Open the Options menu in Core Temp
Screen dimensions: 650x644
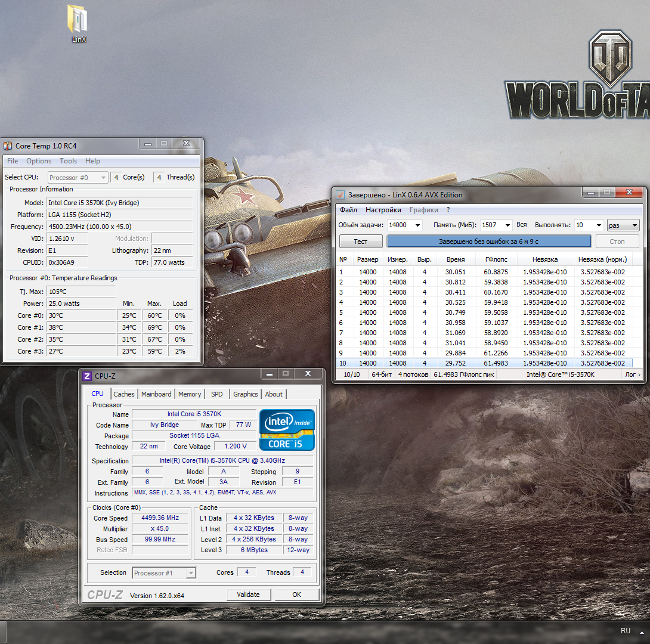[39, 161]
